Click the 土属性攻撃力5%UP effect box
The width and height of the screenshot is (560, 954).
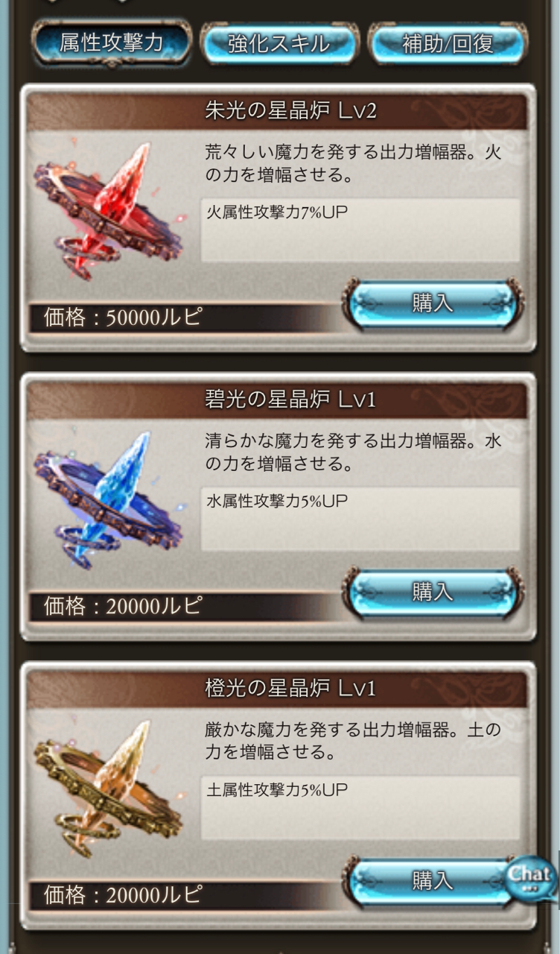point(360,808)
